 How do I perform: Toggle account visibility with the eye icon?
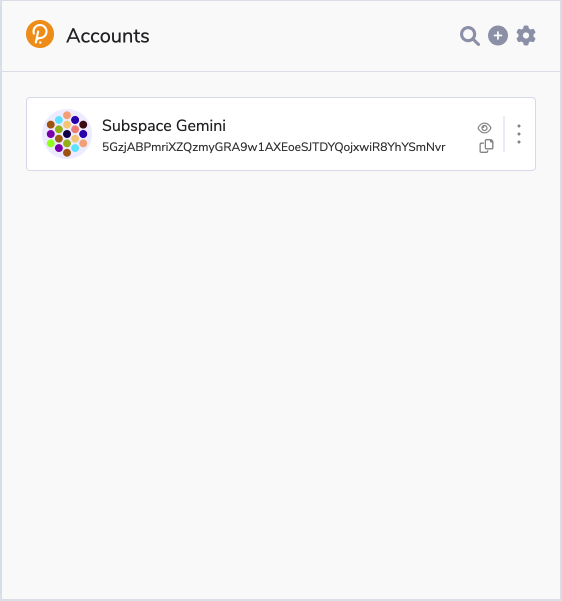(x=484, y=128)
